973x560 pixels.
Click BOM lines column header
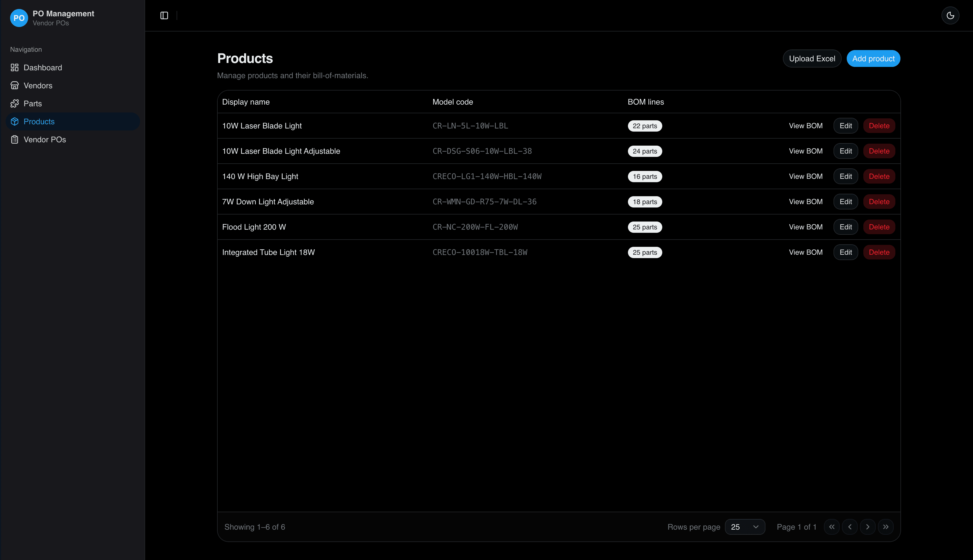click(x=646, y=102)
